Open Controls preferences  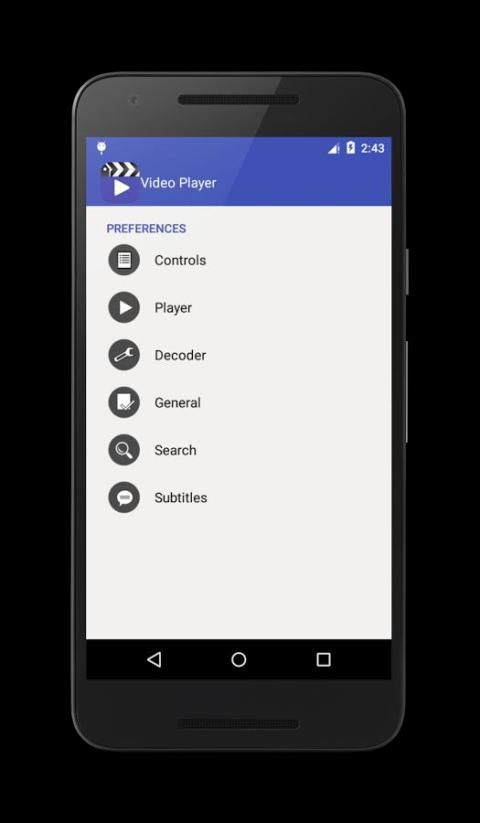239,260
